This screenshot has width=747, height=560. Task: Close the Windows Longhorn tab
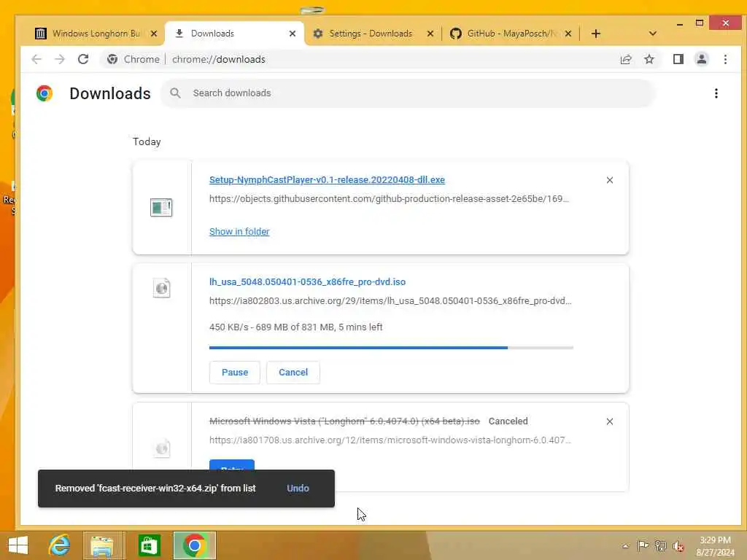point(153,34)
